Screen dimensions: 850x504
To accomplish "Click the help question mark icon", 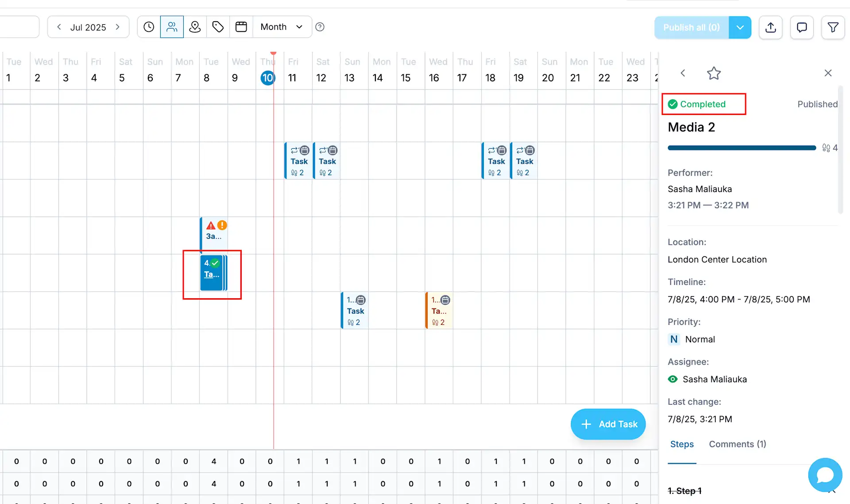I will coord(320,27).
